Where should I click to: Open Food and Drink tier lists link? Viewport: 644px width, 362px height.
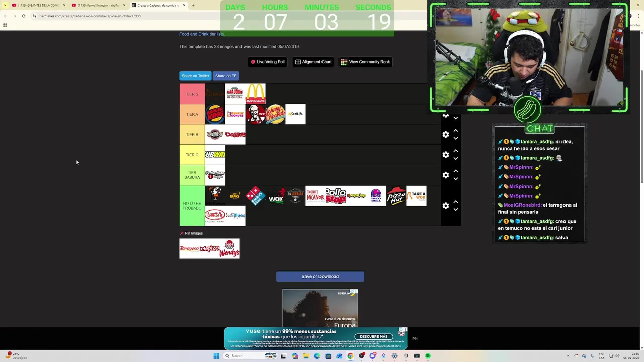click(x=201, y=34)
